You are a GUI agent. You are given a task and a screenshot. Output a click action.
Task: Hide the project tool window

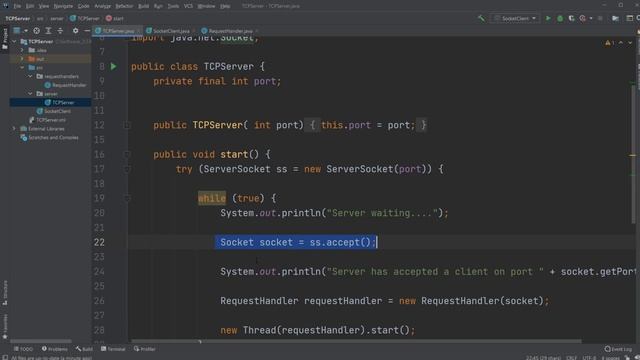click(x=87, y=31)
